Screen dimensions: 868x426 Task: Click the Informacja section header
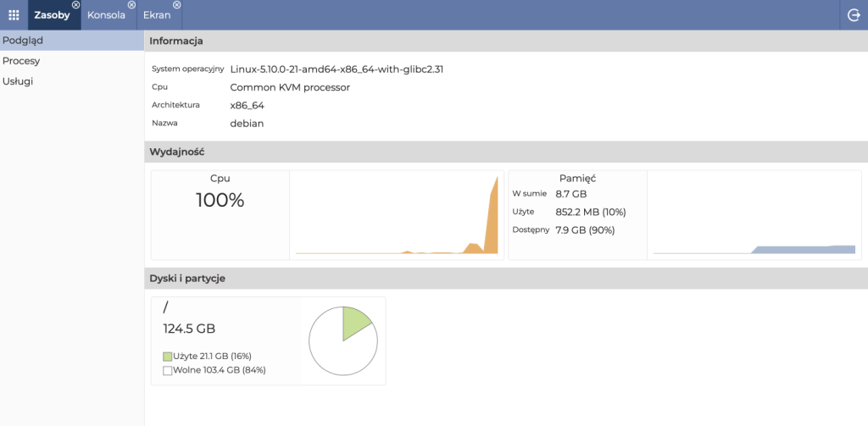(176, 41)
